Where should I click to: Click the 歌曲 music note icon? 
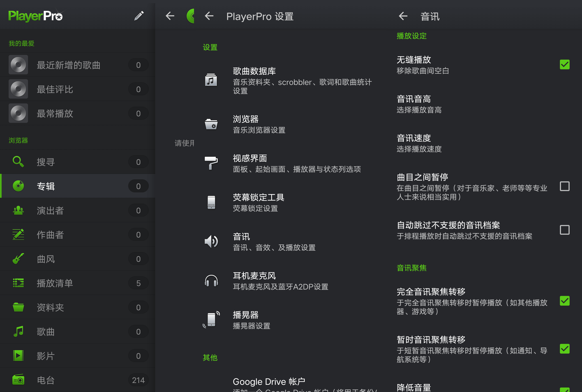pyautogui.click(x=18, y=331)
